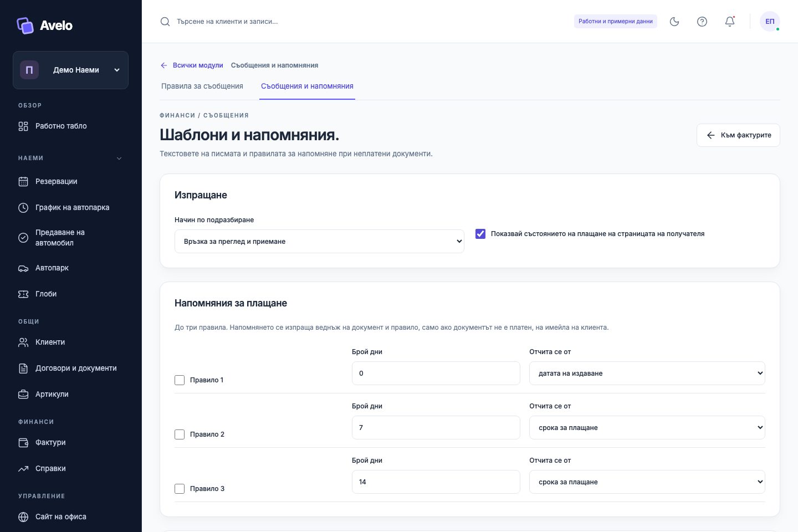Click the Автопарк car icon
Image resolution: width=798 pixels, height=532 pixels.
click(x=23, y=268)
